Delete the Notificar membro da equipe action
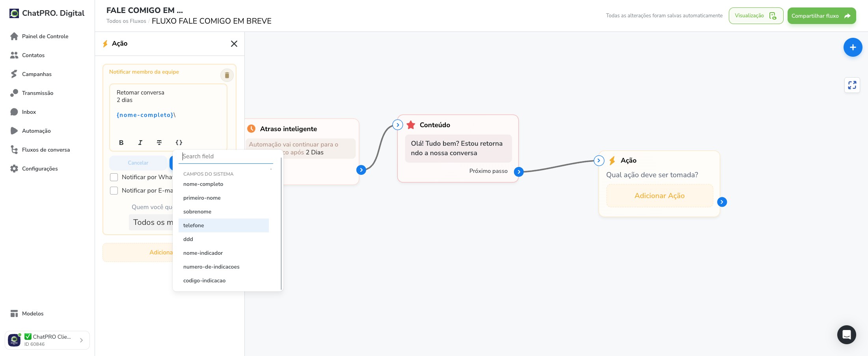This screenshot has height=356, width=868. (227, 75)
